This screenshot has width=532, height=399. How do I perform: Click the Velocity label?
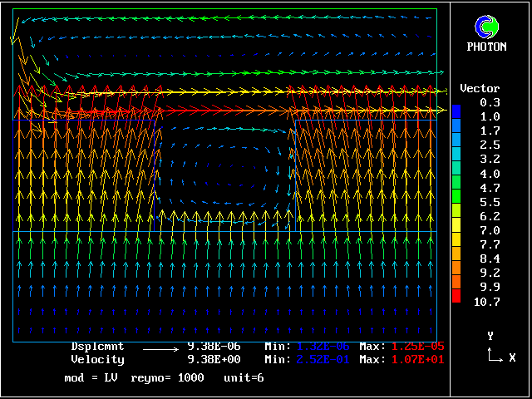pyautogui.click(x=97, y=360)
